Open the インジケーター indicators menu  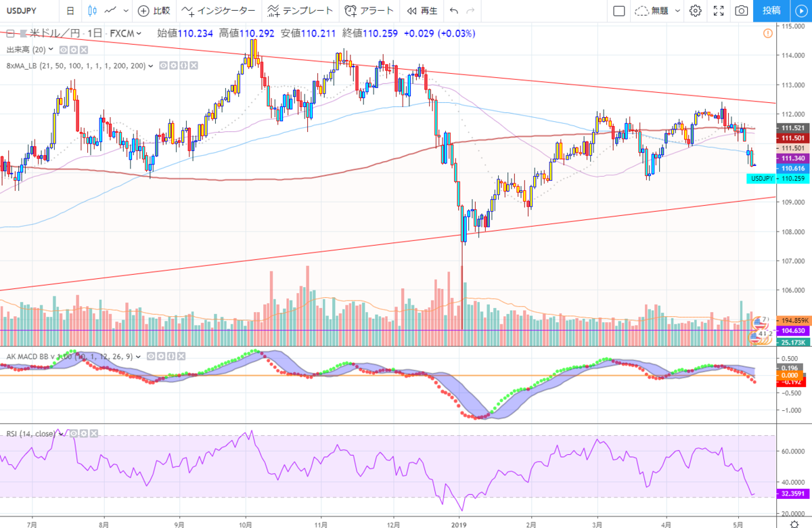coord(218,11)
